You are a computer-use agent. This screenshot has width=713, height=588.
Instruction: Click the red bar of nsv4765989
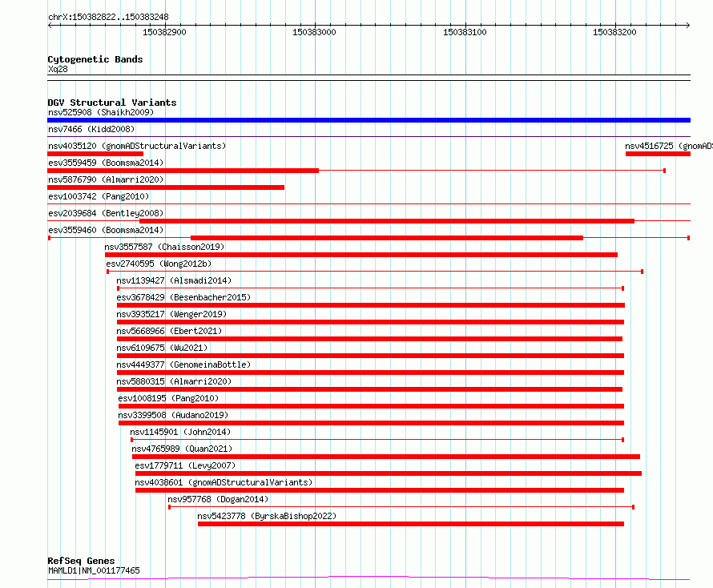pos(386,457)
